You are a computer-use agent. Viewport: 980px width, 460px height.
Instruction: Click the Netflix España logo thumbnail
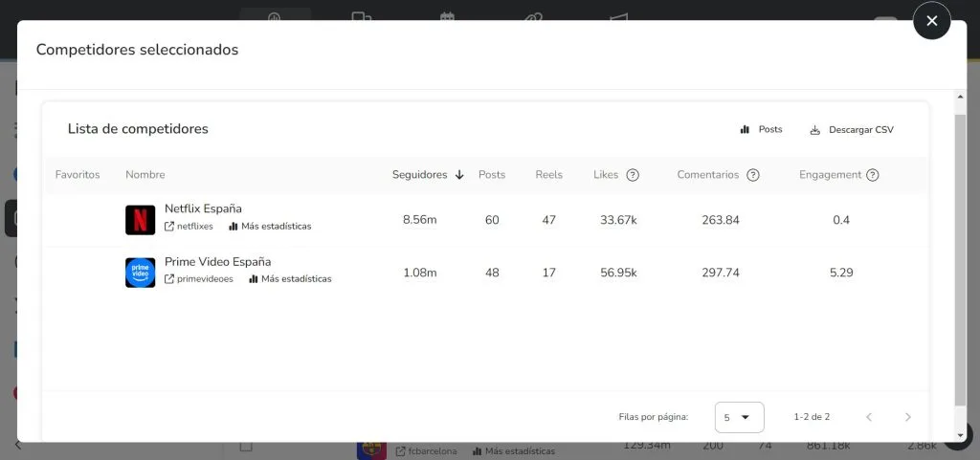click(x=140, y=220)
